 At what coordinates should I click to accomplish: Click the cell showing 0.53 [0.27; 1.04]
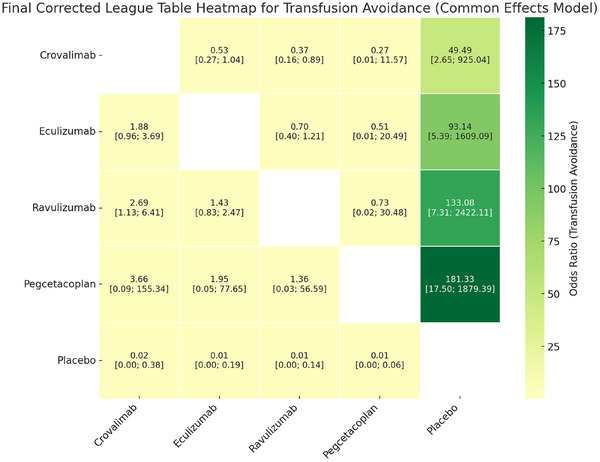pyautogui.click(x=219, y=55)
